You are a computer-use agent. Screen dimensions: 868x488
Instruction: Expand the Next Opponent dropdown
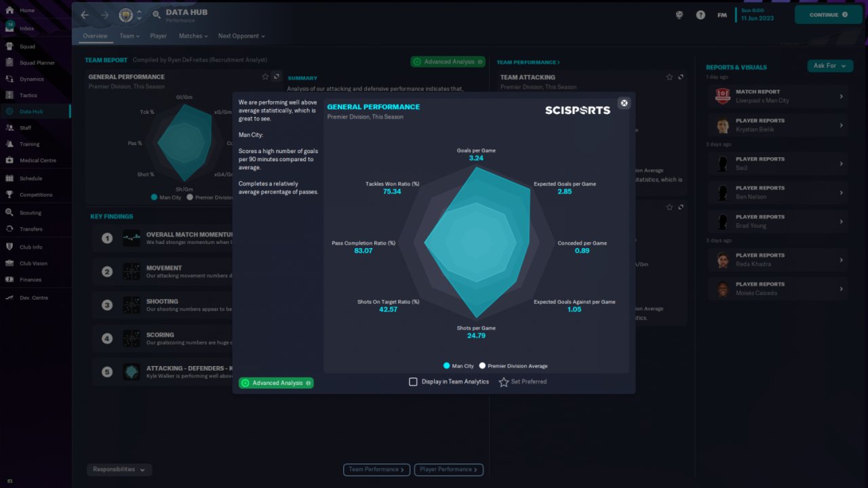pos(241,36)
